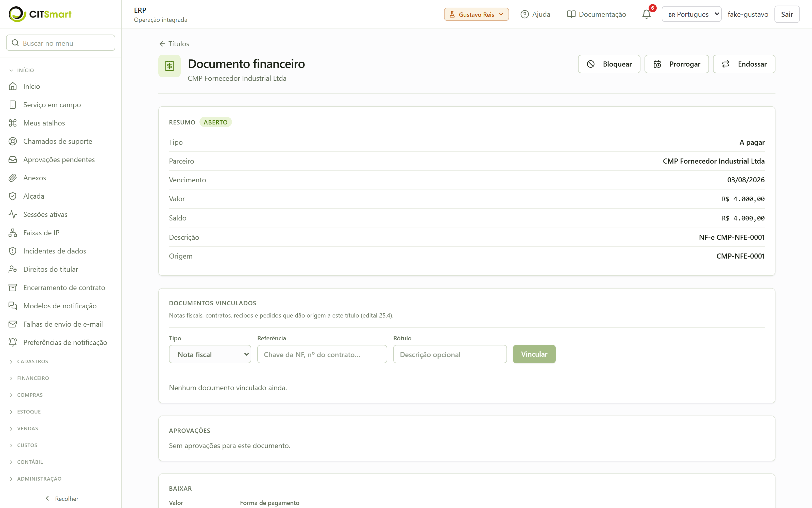The height and width of the screenshot is (508, 812).
Task: Expand the CADASTROS menu section
Action: click(29, 361)
